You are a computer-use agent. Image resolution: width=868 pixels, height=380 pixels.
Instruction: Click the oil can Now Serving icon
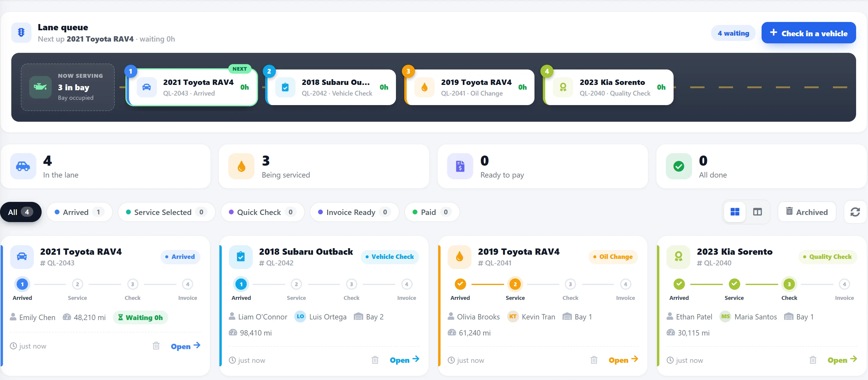click(x=40, y=87)
